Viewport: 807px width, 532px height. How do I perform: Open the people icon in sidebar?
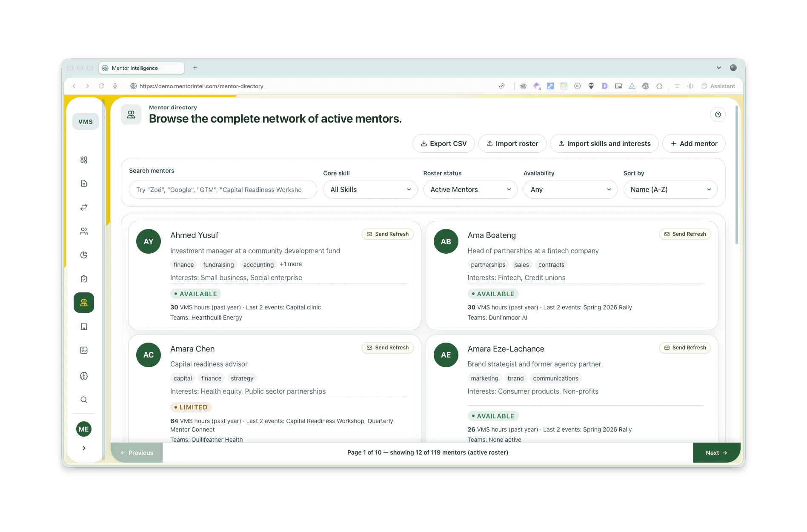pyautogui.click(x=84, y=231)
